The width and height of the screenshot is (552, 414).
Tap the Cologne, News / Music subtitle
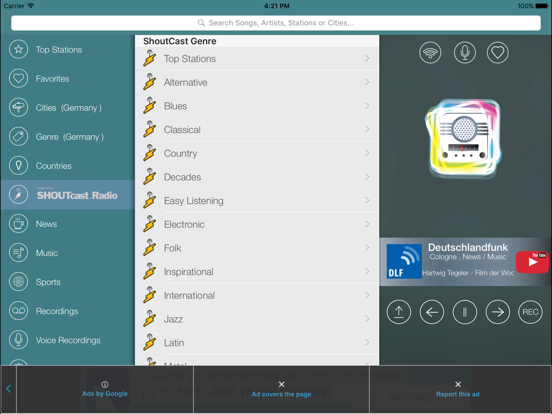468,257
